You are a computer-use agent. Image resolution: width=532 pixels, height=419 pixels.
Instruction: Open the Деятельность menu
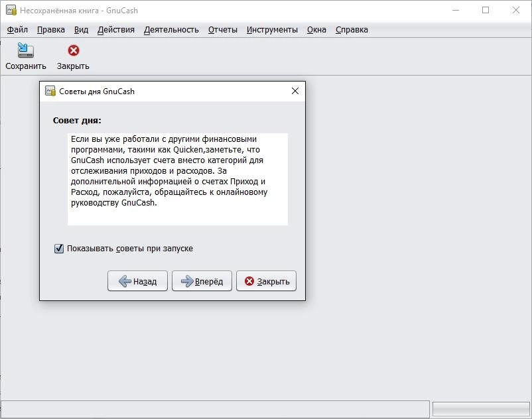(171, 30)
